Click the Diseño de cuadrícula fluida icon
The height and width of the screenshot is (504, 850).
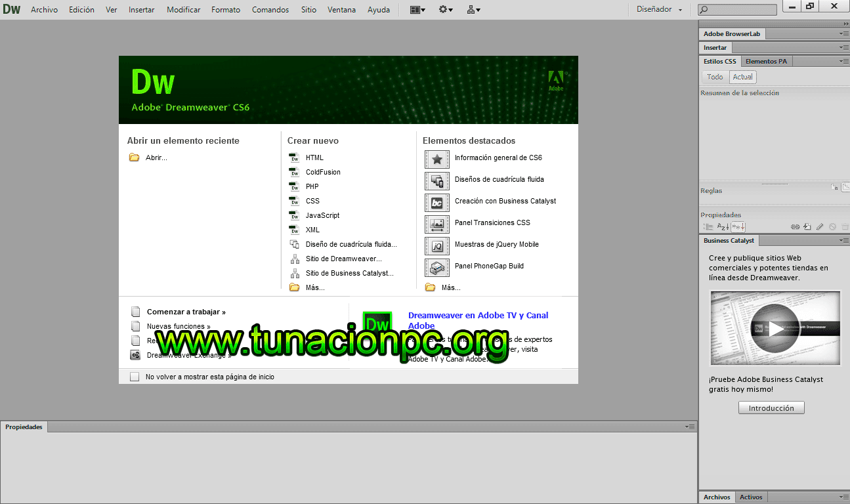(294, 244)
